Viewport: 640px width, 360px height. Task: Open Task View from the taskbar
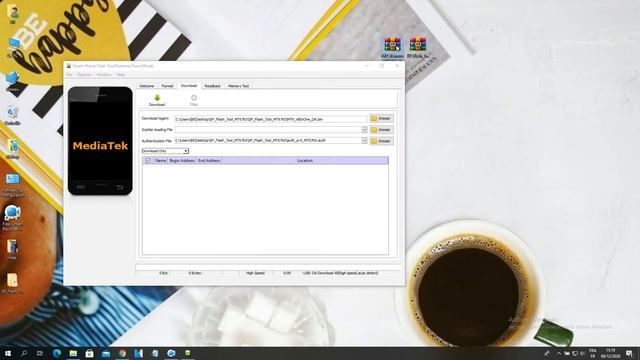[40, 353]
